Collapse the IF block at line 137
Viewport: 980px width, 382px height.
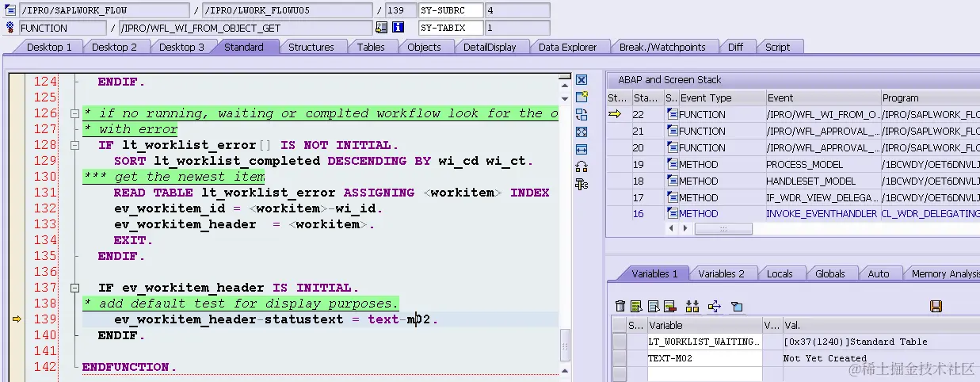(75, 288)
